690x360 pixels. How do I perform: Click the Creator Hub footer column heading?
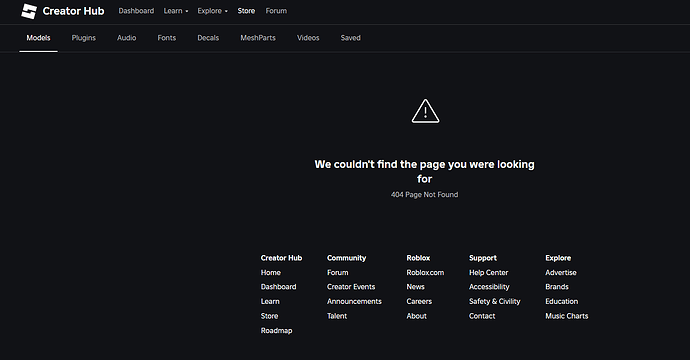pyautogui.click(x=281, y=258)
